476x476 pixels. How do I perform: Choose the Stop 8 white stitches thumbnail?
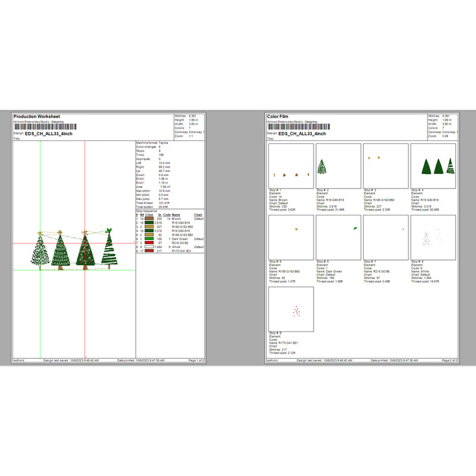(x=433, y=237)
